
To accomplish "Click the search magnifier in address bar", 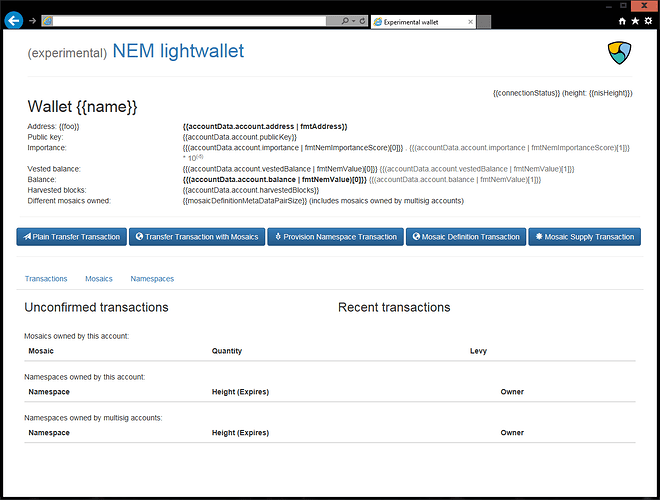I will pyautogui.click(x=345, y=21).
